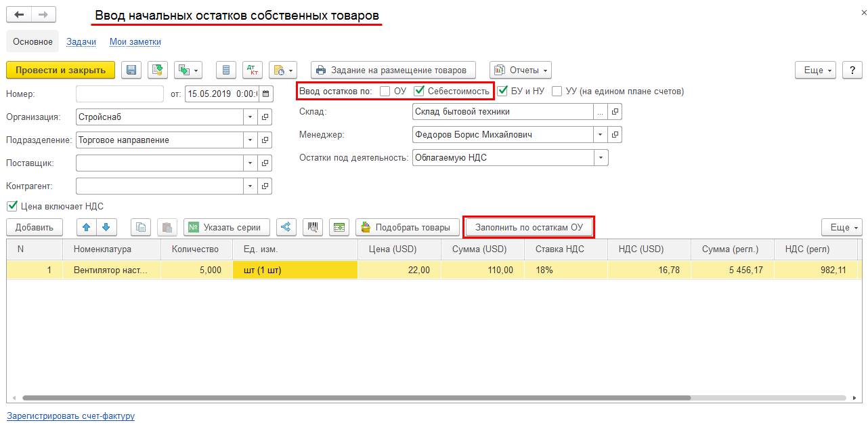Expand Остатки под деятельность dropdown

tap(601, 158)
